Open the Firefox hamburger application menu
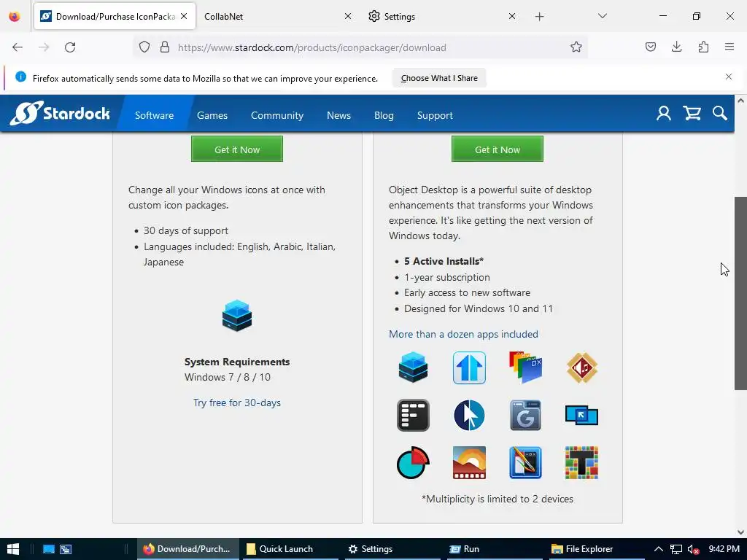747x560 pixels. 729,47
